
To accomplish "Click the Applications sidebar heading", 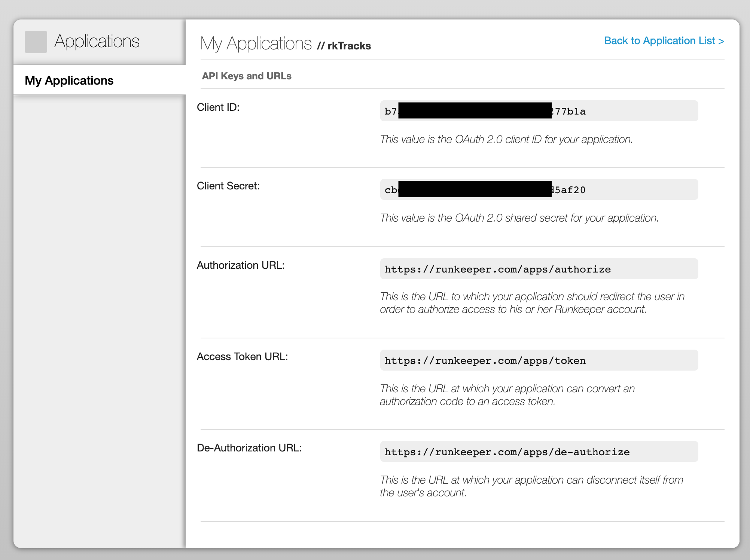I will point(97,42).
